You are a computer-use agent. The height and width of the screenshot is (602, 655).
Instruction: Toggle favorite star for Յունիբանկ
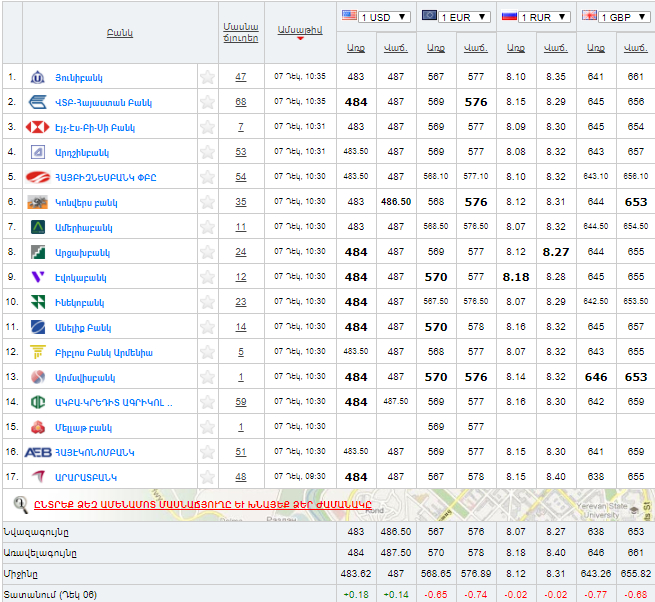coord(207,77)
